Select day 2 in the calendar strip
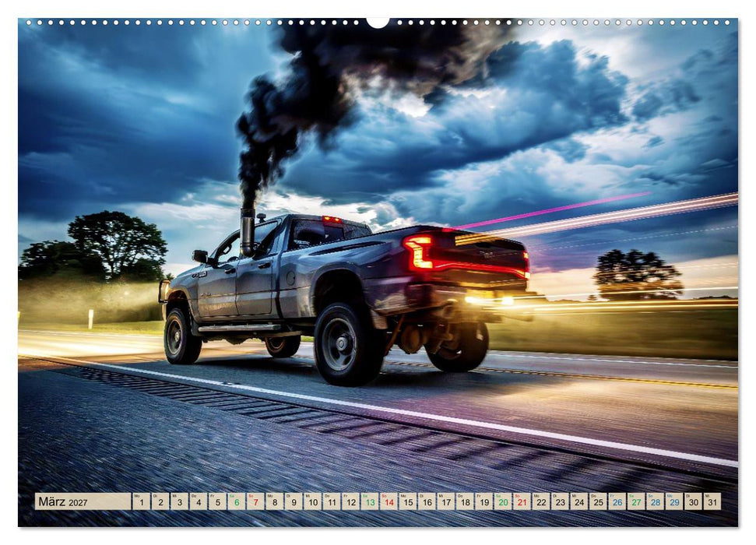Screen dimensions: 756x545 tap(160, 501)
